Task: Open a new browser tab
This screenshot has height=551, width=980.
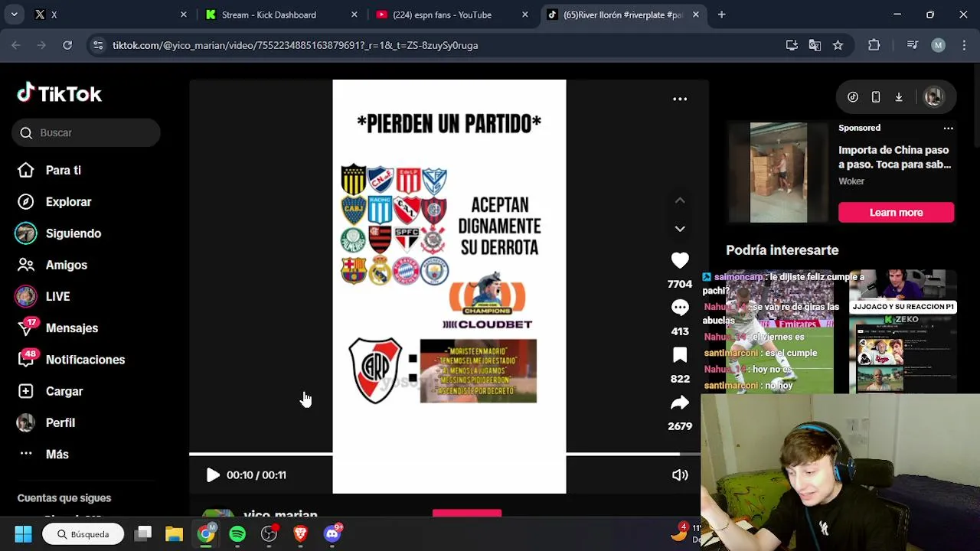Action: (721, 15)
